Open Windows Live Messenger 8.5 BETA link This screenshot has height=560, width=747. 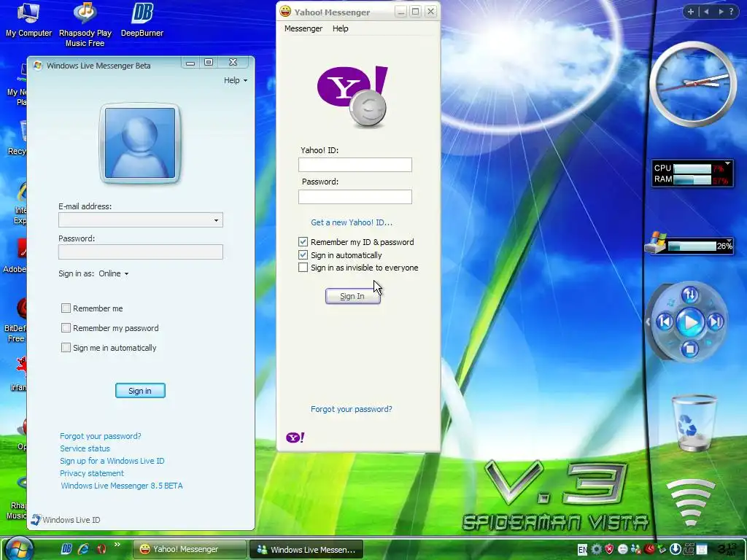pyautogui.click(x=122, y=485)
